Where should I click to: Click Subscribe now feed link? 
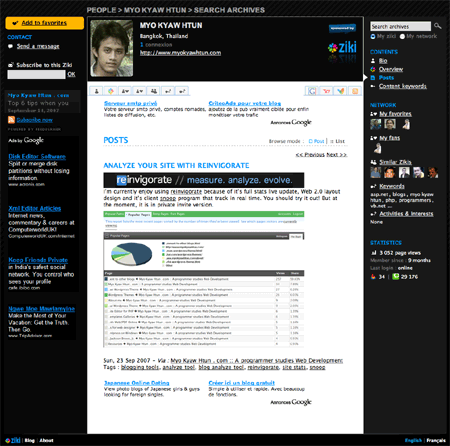pyautogui.click(x=35, y=120)
